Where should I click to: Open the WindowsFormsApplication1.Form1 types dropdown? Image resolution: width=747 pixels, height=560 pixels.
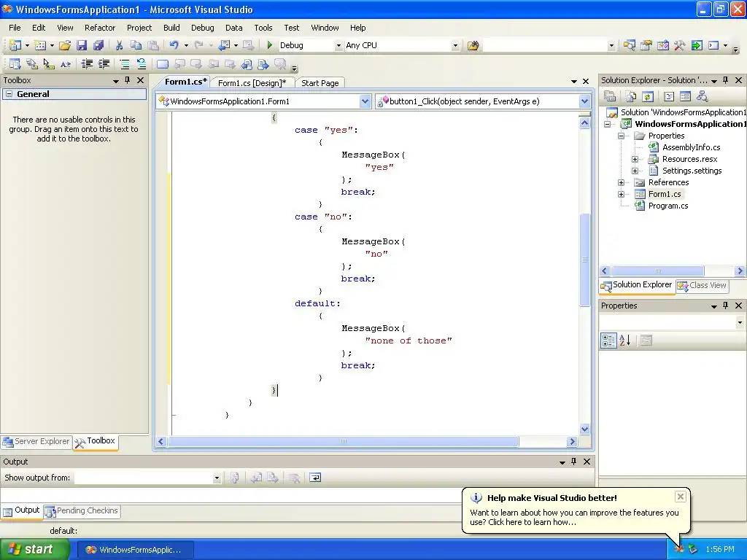click(365, 101)
